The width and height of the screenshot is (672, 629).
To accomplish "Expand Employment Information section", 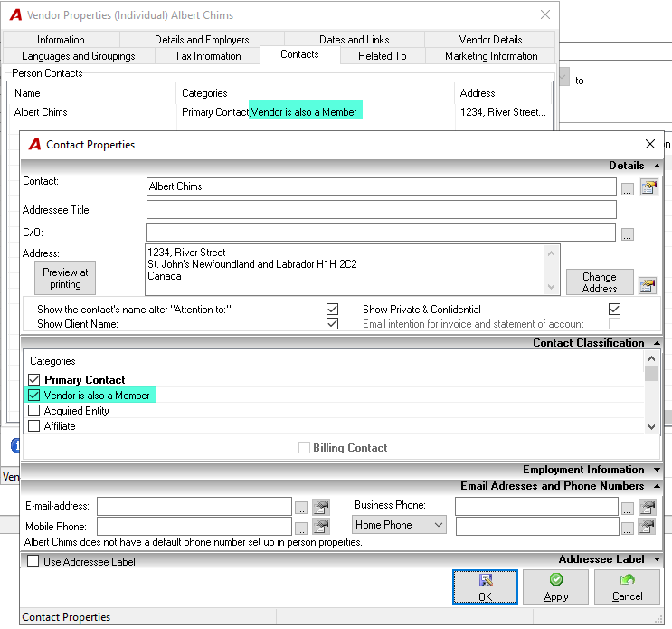I will pos(657,470).
